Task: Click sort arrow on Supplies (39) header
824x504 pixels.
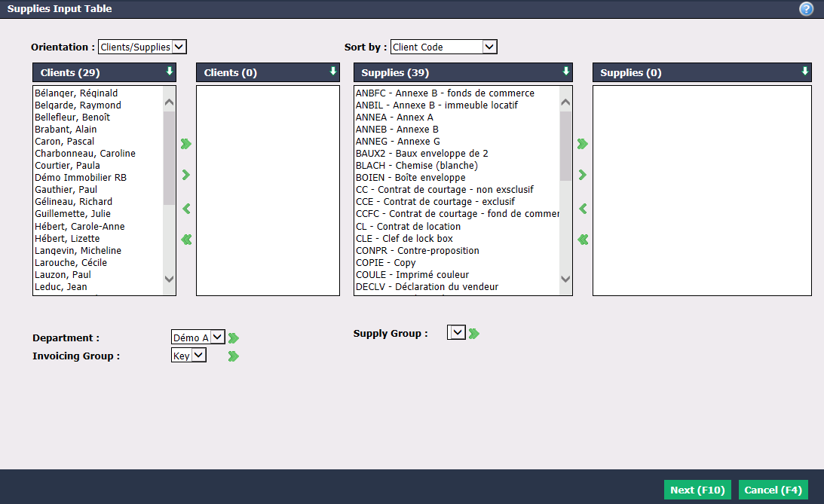Action: coord(565,72)
